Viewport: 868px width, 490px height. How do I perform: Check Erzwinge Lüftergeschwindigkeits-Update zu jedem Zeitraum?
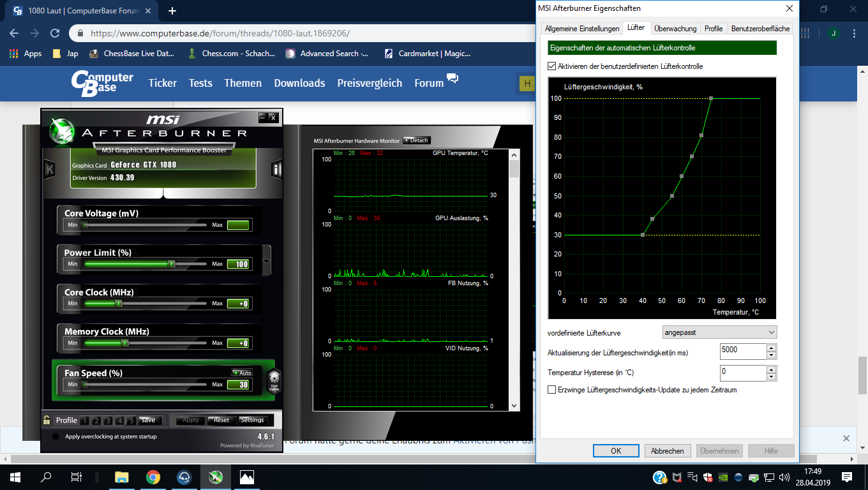(x=552, y=390)
